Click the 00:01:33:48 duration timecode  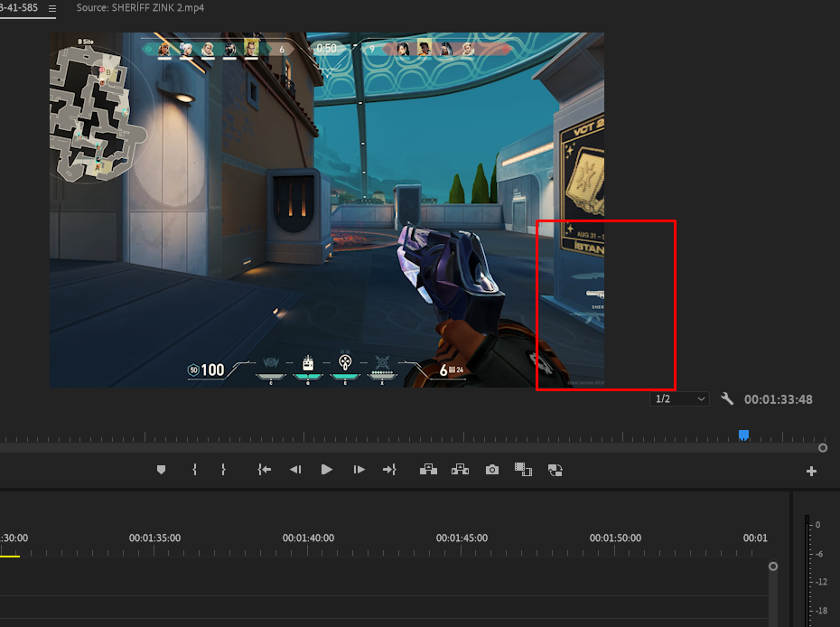click(778, 399)
